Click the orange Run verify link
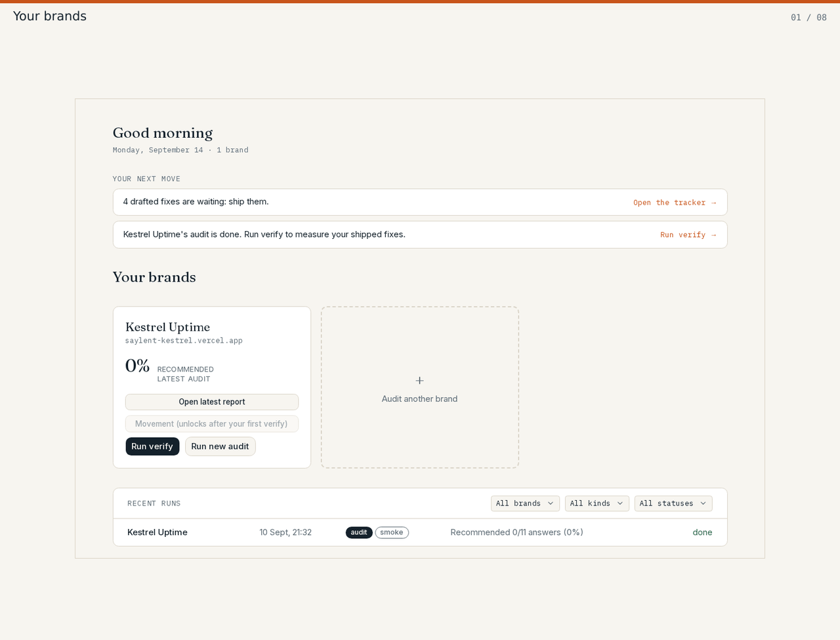Screen dimensions: 840x640 click(x=688, y=235)
